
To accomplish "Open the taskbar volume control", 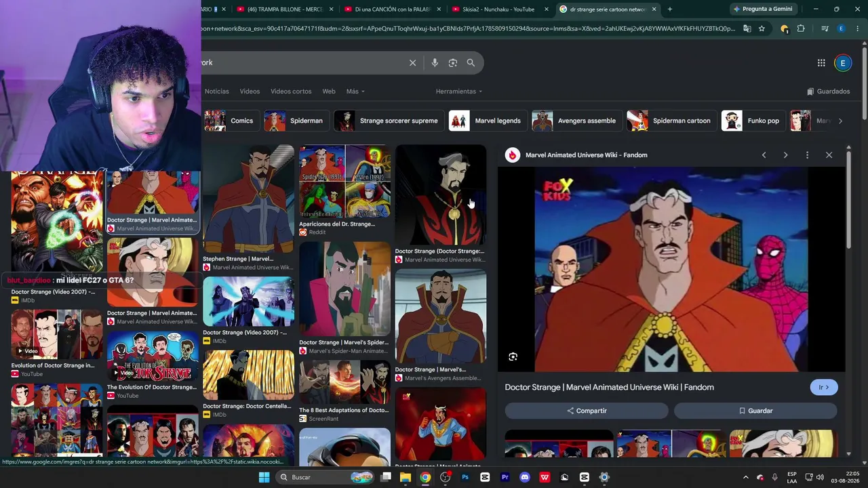I will pyautogui.click(x=820, y=477).
